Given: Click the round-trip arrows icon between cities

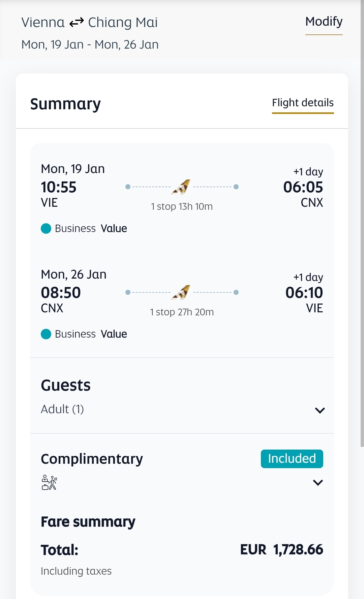Looking at the screenshot, I should pos(77,23).
